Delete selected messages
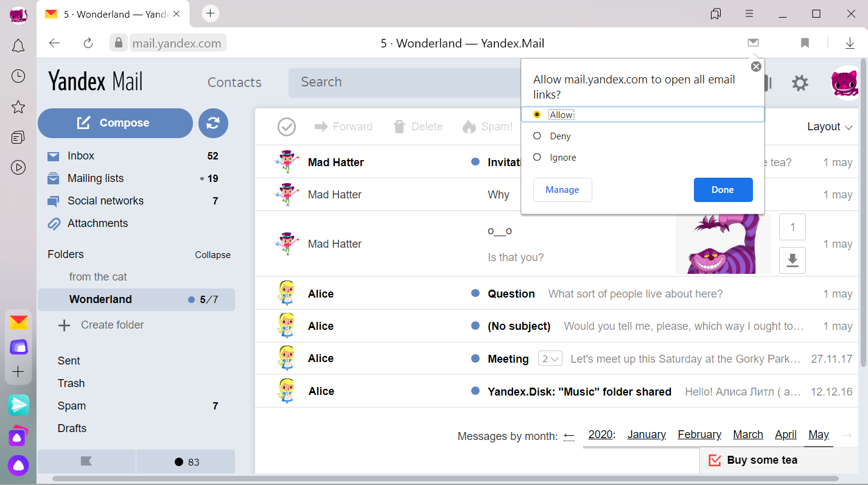 418,127
